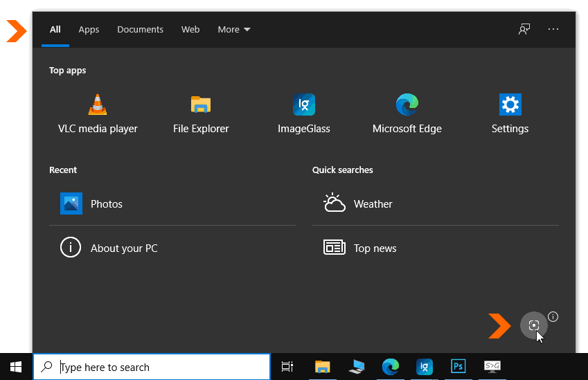Open Settings from Top apps
This screenshot has height=380, width=588.
pyautogui.click(x=510, y=114)
